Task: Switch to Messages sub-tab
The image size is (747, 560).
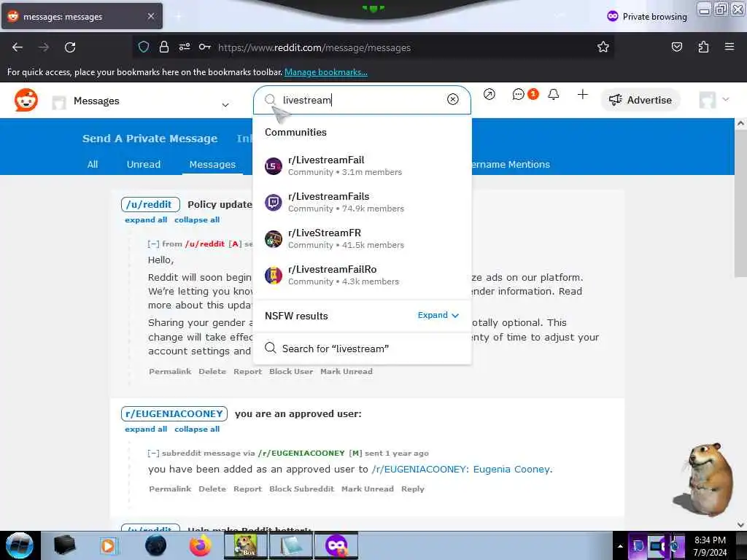Action: click(x=212, y=164)
